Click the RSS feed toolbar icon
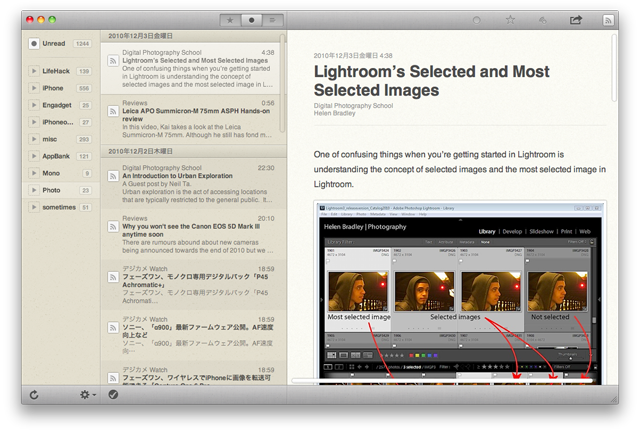The width and height of the screenshot is (640, 436). [x=608, y=20]
